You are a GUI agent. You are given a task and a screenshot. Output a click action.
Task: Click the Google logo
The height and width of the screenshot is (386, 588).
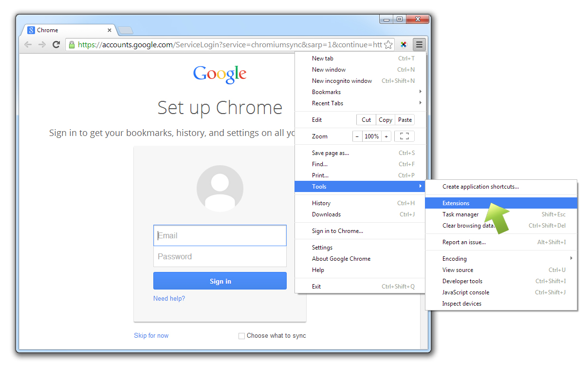(220, 74)
